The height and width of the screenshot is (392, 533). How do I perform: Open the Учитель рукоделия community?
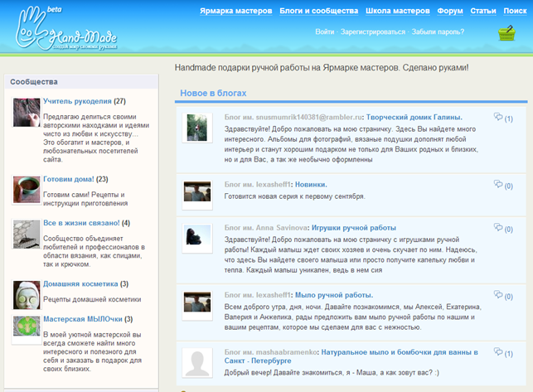coord(77,101)
